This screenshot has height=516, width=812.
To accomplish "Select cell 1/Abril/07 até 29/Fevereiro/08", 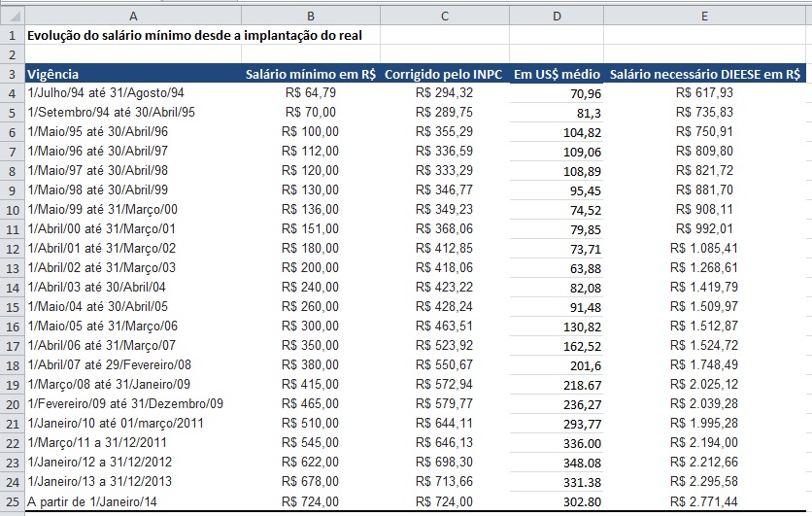I will coord(133,365).
